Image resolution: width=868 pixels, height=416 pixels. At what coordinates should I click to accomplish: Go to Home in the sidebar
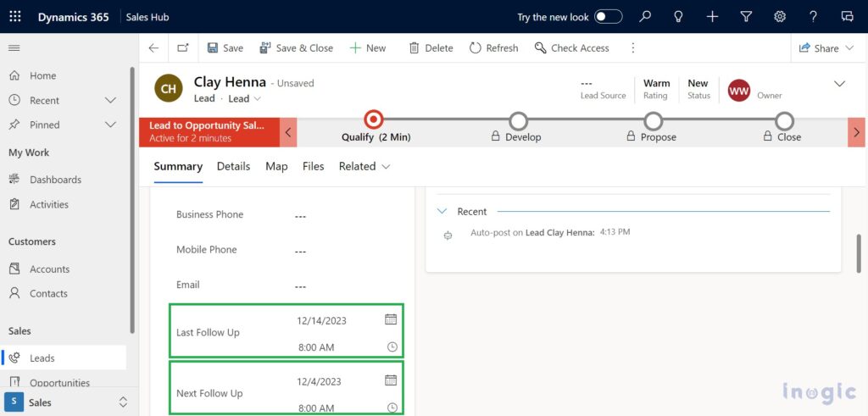coord(42,75)
